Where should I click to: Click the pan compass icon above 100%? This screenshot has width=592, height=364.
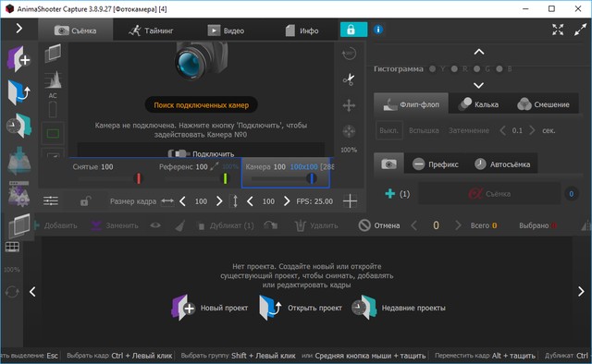pyautogui.click(x=349, y=131)
